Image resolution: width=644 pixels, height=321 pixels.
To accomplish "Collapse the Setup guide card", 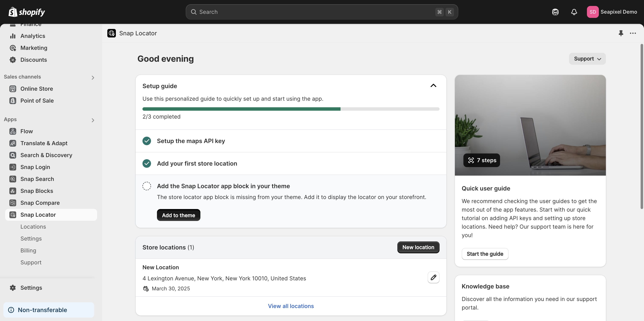I will [x=433, y=86].
